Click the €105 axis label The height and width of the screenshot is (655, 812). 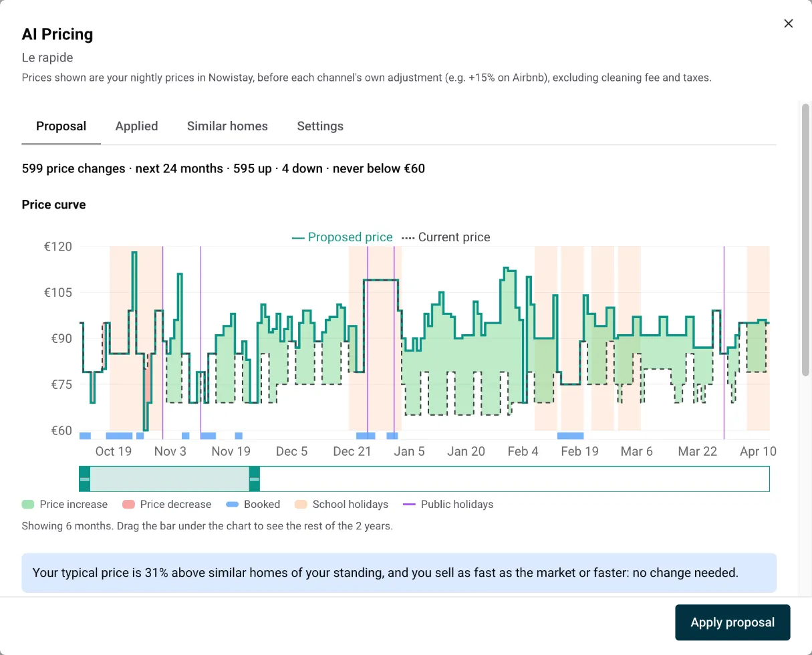coord(57,292)
